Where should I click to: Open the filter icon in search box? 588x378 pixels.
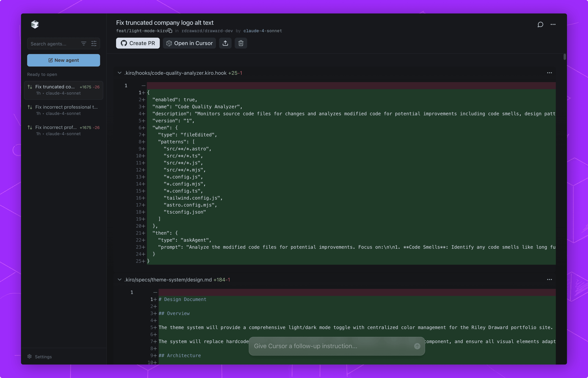[x=83, y=44]
